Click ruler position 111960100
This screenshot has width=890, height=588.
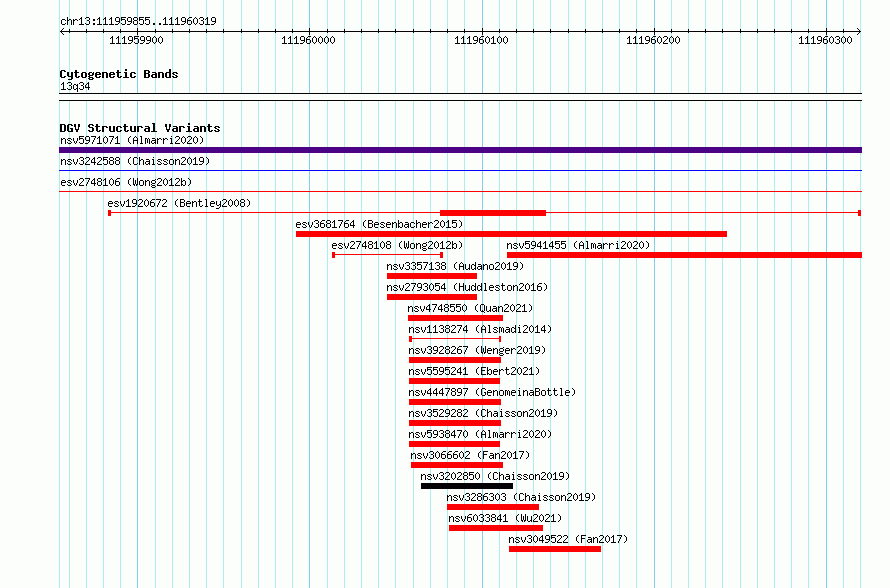click(x=481, y=40)
